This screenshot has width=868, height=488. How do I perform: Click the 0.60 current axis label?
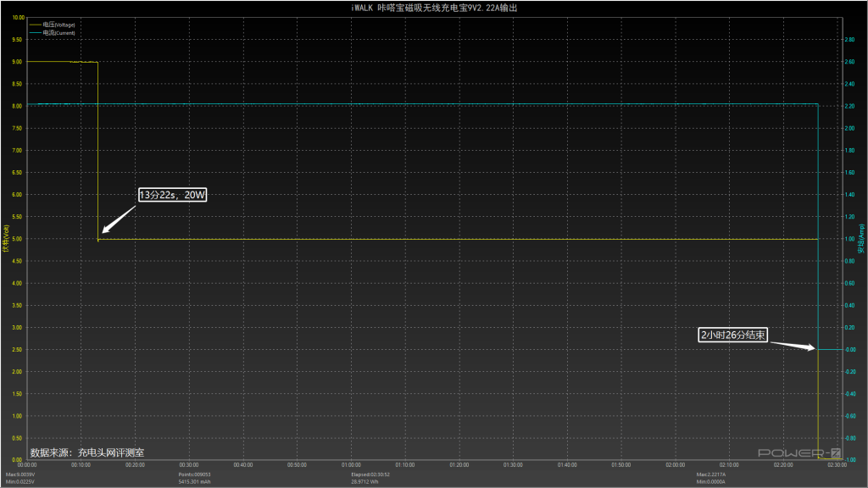pyautogui.click(x=849, y=283)
